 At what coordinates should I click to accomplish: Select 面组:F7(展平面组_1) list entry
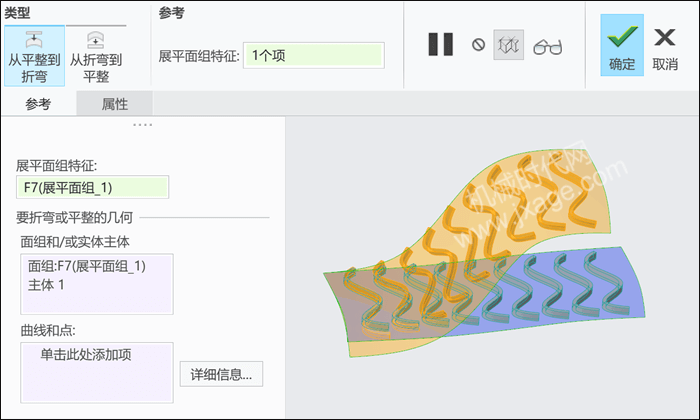[87, 266]
